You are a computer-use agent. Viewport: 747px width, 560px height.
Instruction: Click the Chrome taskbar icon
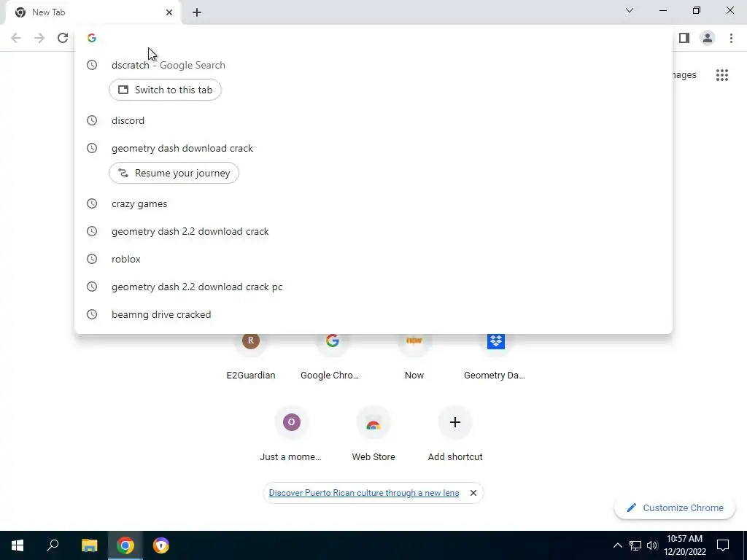[125, 545]
